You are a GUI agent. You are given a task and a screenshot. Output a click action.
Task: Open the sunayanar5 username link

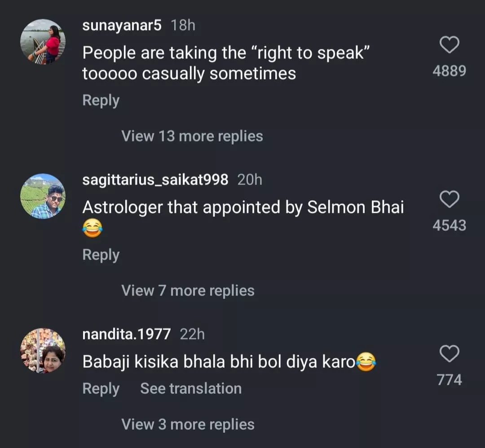(122, 26)
